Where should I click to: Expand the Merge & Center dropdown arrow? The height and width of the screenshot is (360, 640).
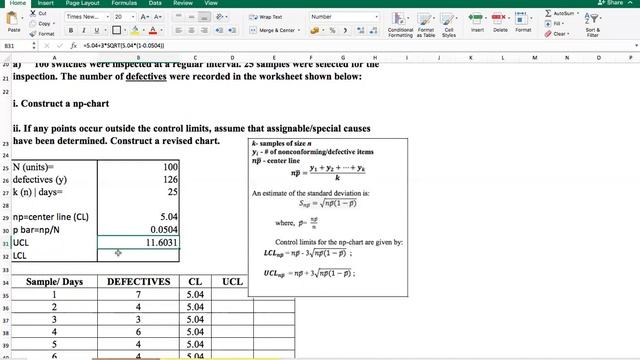pos(299,31)
